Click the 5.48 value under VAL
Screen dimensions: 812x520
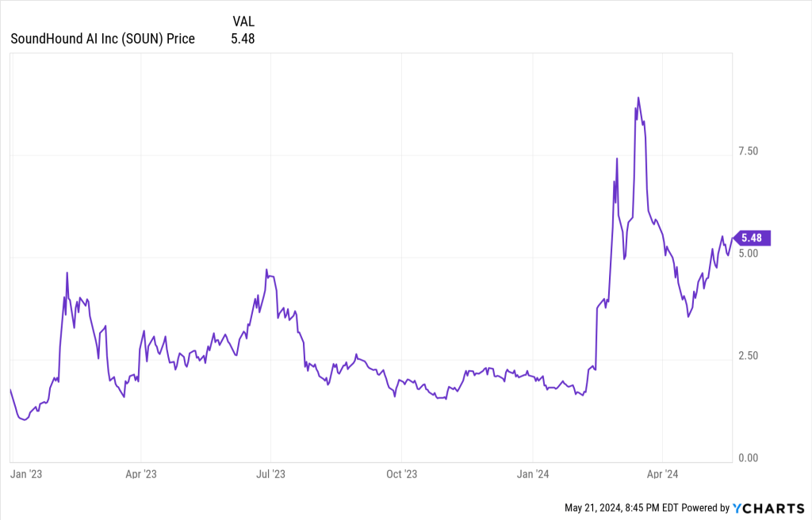click(243, 38)
